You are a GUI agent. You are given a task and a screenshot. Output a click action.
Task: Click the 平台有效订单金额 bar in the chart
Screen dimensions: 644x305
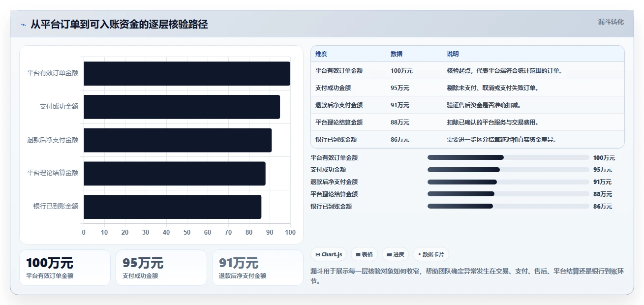click(x=187, y=73)
